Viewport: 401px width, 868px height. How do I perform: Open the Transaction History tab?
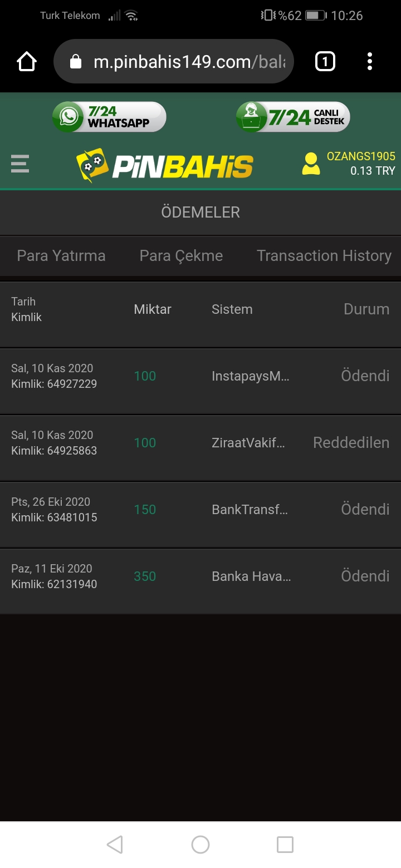pos(324,256)
